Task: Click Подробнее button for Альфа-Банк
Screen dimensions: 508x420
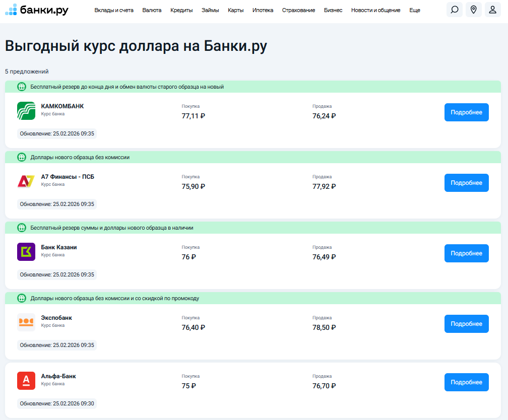Action: tap(466, 382)
